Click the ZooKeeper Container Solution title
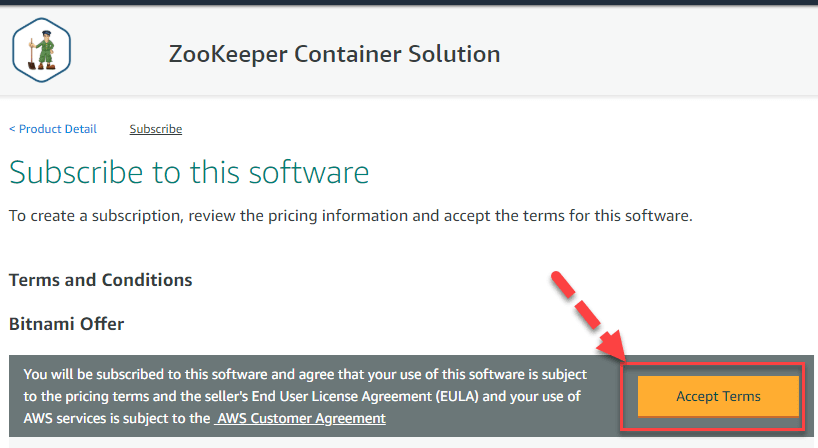Viewport: 818px width, 448px height. pos(334,53)
